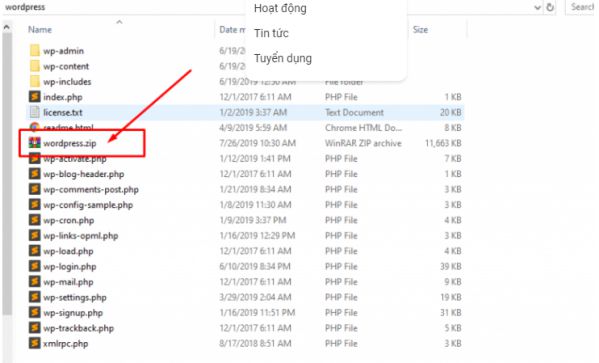The height and width of the screenshot is (363, 599).
Task: Click the wp-login.php file icon
Action: [x=34, y=266]
